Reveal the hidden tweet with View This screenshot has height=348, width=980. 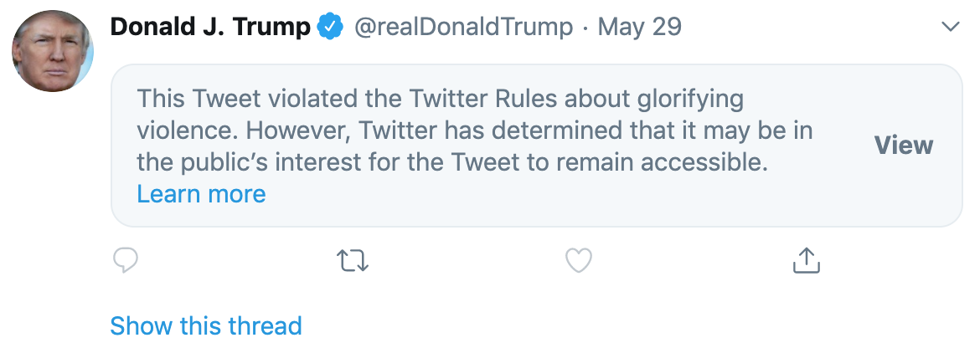tap(904, 146)
